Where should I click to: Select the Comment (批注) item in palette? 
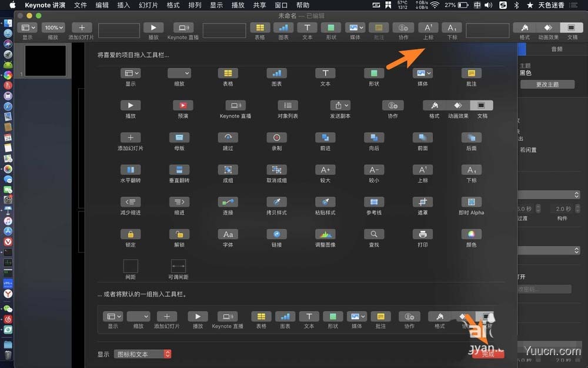[472, 73]
